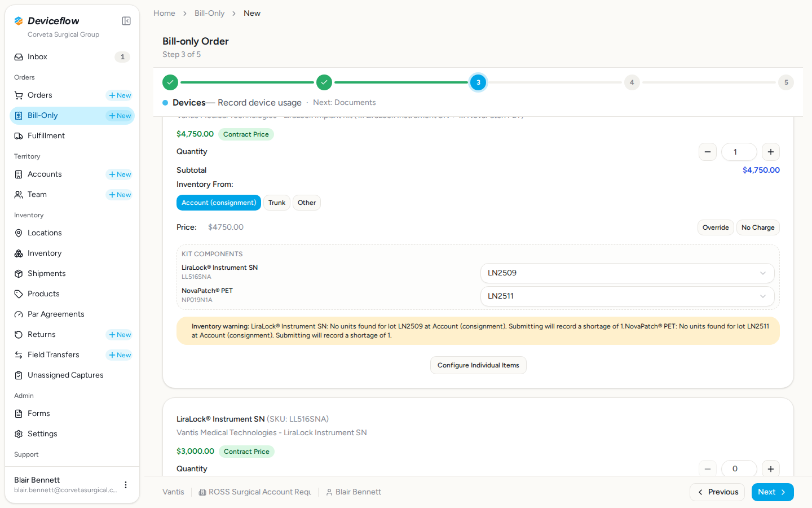Click the Deviceflow logo icon
This screenshot has height=508, width=812.
pyautogui.click(x=19, y=21)
